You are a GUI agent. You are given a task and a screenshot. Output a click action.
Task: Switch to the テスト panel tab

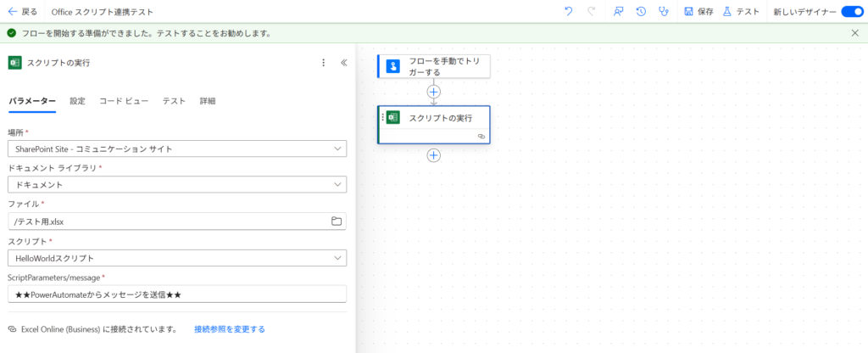[x=174, y=102]
